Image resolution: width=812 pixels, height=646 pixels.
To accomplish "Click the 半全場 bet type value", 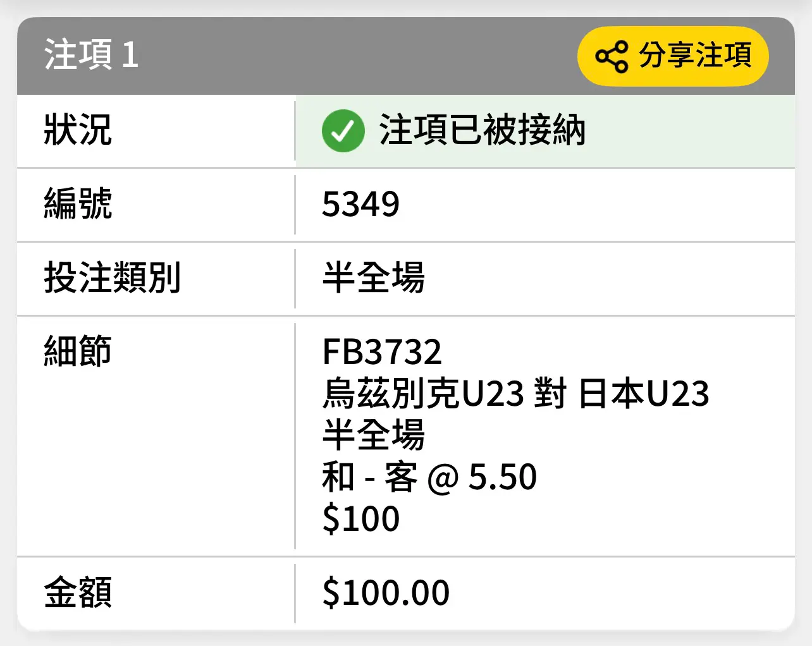I will click(x=374, y=277).
